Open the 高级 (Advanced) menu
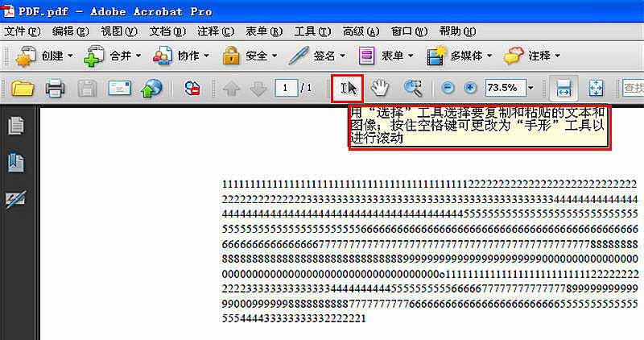The image size is (644, 340). pyautogui.click(x=361, y=31)
